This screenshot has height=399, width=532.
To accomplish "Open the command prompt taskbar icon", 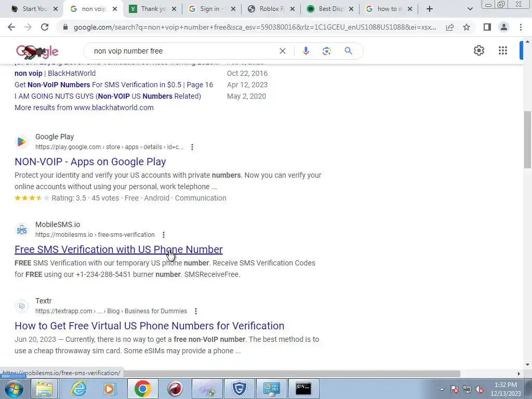I will click(x=303, y=389).
